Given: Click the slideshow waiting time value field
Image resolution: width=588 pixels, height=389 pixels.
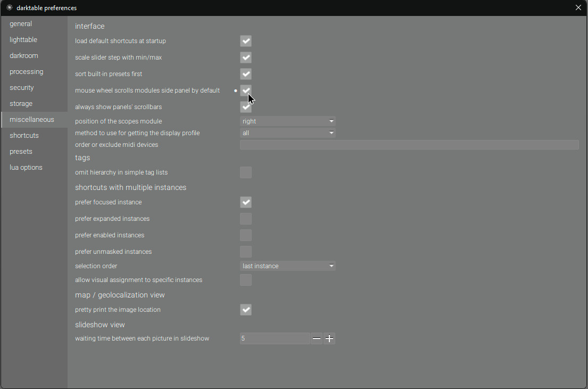Looking at the screenshot, I should pyautogui.click(x=274, y=338).
